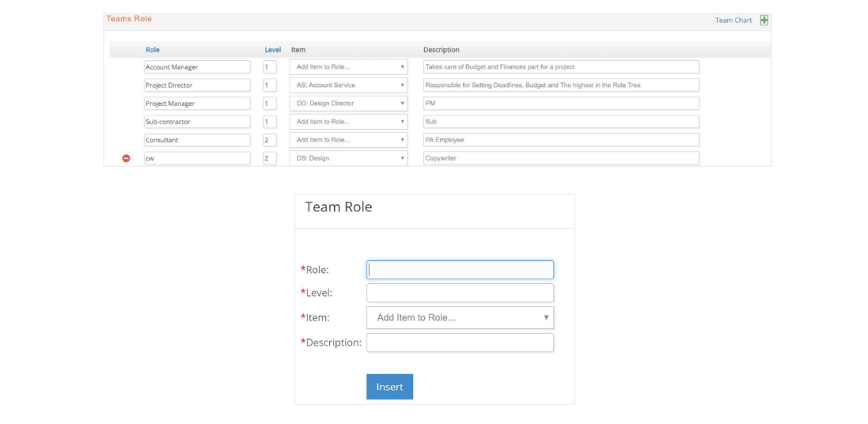The image size is (868, 424).
Task: Click the Level field in Team Role form
Action: (460, 293)
